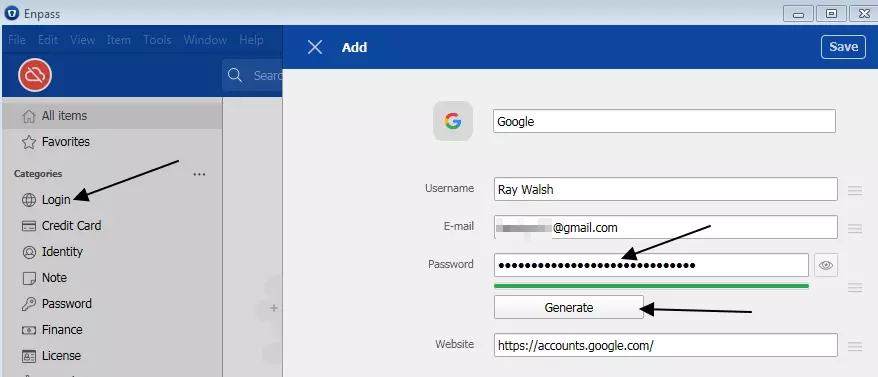
Task: Click the search magnifier icon
Action: (x=235, y=75)
